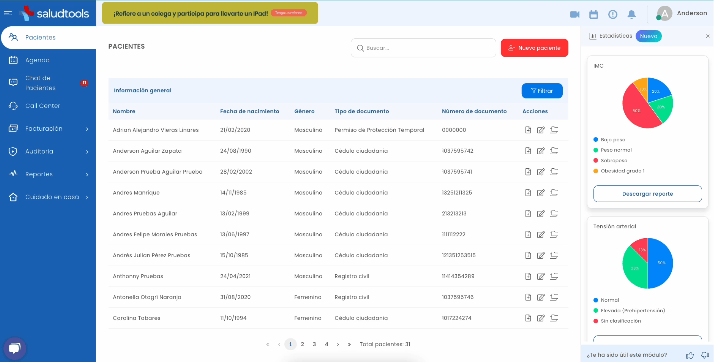This screenshot has width=714, height=362.
Task: Open folder icon for Adrian Alejandro row
Action: coord(554,130)
